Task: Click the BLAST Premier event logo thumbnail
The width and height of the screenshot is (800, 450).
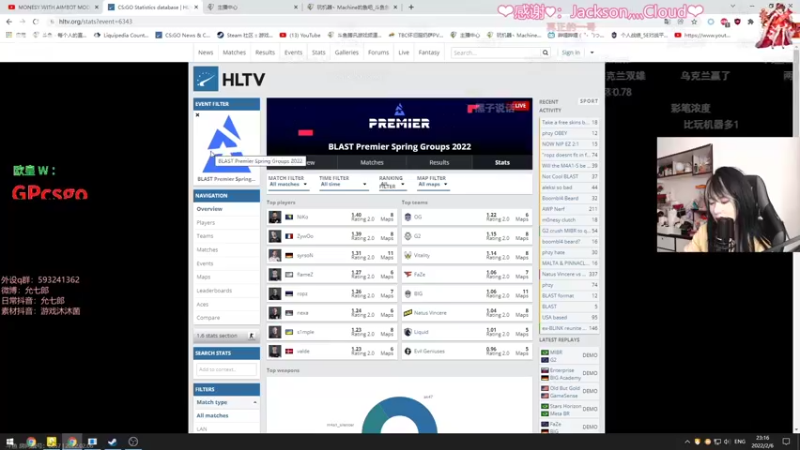Action: coord(226,144)
